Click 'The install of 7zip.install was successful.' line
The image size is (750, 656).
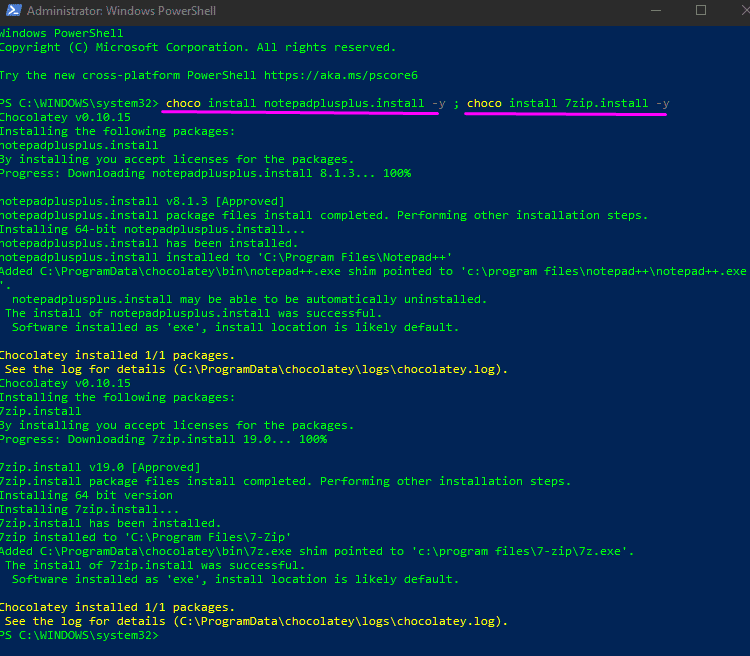point(155,566)
